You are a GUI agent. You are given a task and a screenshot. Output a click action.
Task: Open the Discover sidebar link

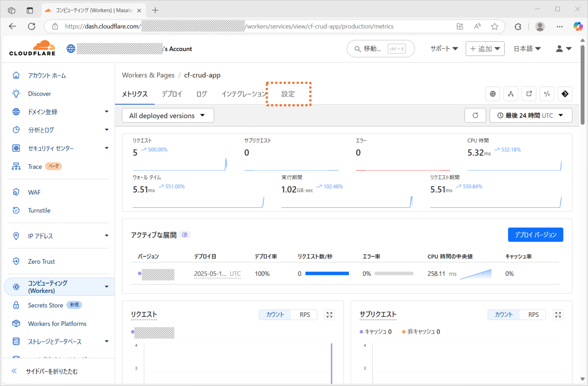click(x=40, y=94)
